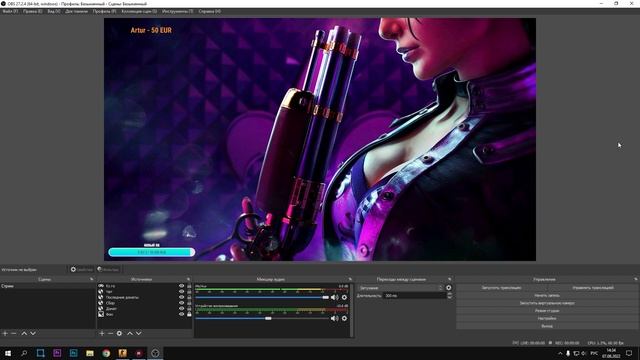Undock the Источники panel with its pop-out icon

(x=188, y=279)
